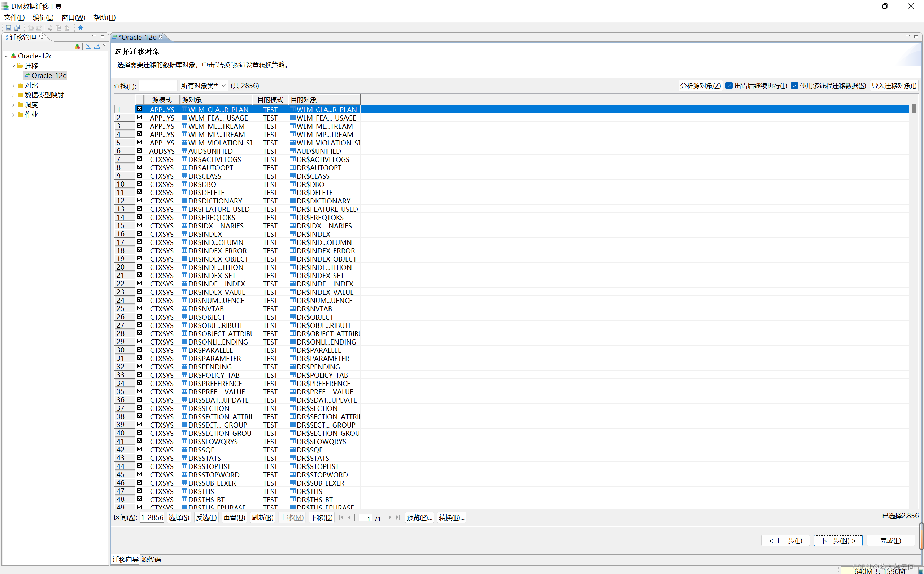Expand the 数据类型映射 folder node
924x574 pixels.
coord(13,95)
